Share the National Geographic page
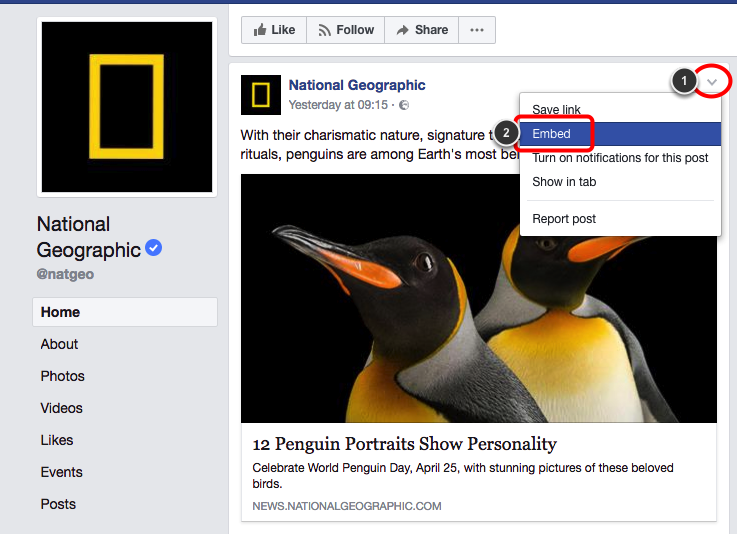Image resolution: width=737 pixels, height=534 pixels. tap(422, 30)
